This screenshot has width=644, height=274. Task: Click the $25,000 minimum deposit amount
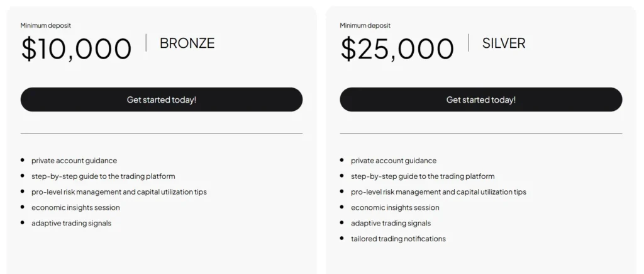click(x=397, y=49)
